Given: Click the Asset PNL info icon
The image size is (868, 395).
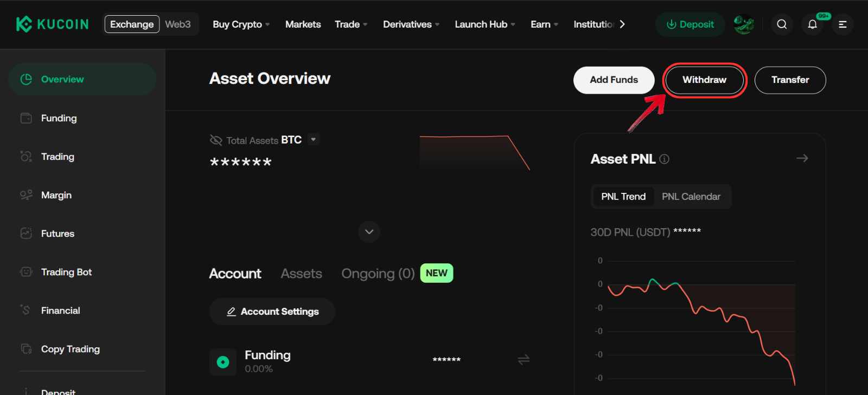Looking at the screenshot, I should [665, 159].
